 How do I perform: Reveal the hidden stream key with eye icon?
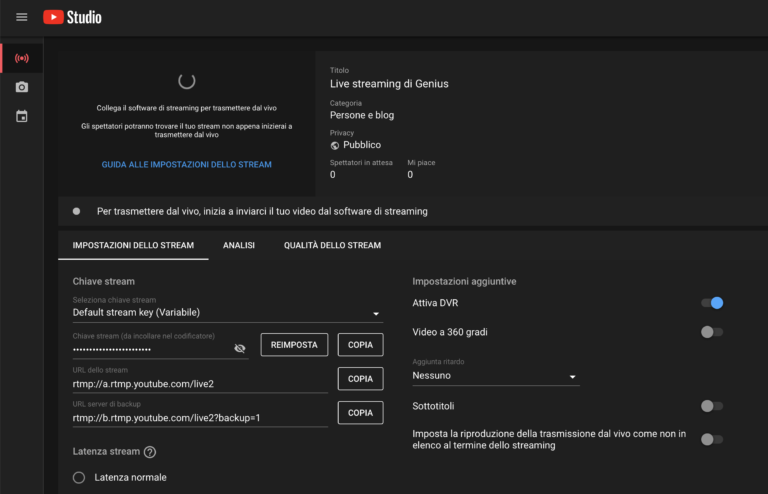[240, 349]
